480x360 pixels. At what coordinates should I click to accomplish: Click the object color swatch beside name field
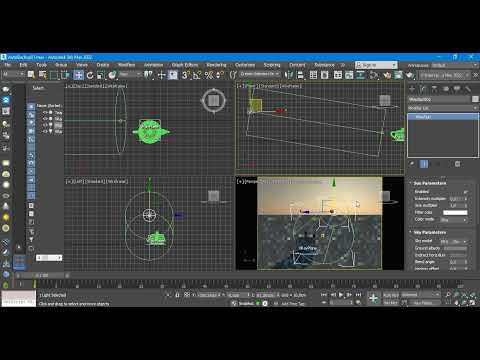click(475, 99)
